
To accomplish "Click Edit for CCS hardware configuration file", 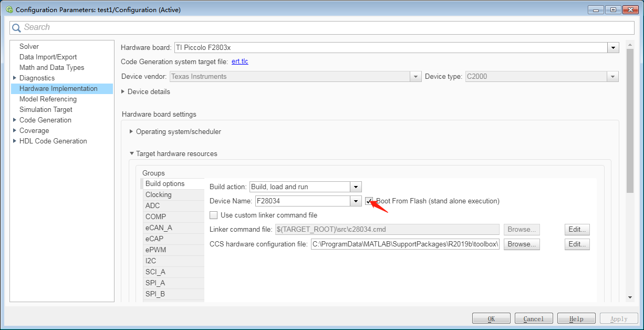I will tap(577, 244).
